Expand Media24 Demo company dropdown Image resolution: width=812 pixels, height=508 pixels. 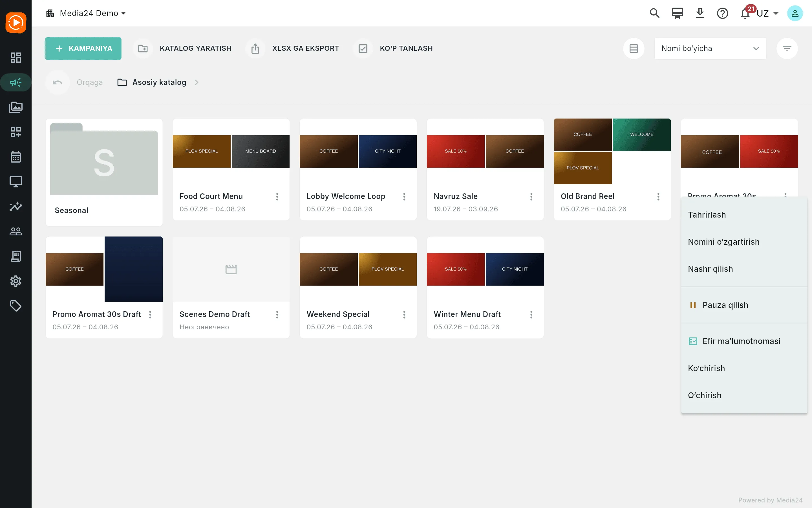click(86, 13)
